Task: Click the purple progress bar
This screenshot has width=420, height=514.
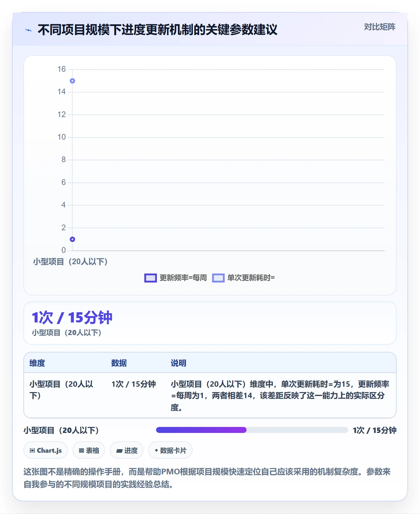Action: 201,430
